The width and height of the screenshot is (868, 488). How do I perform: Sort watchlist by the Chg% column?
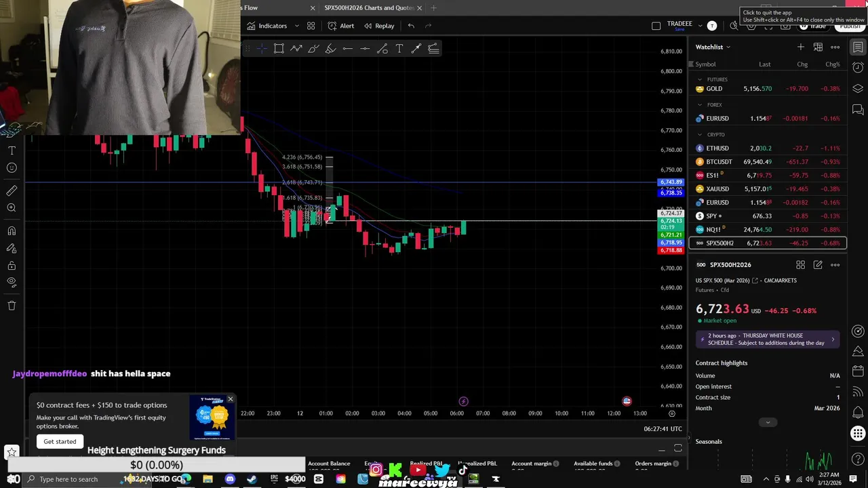pyautogui.click(x=832, y=64)
